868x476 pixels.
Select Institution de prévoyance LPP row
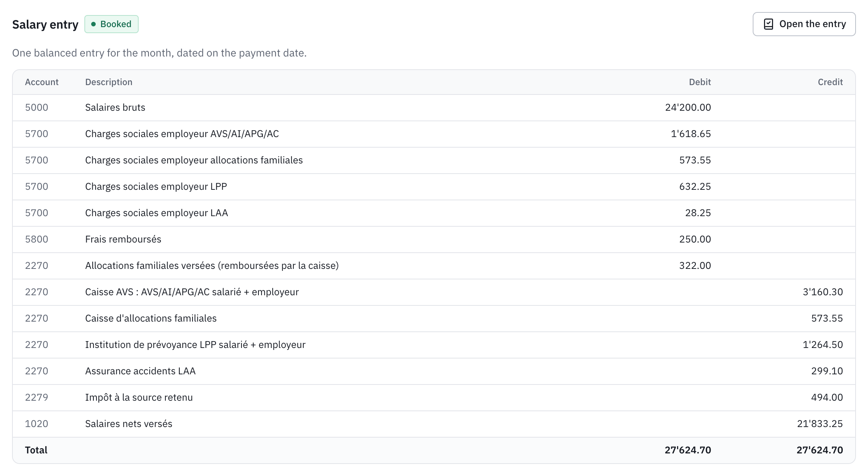click(434, 345)
